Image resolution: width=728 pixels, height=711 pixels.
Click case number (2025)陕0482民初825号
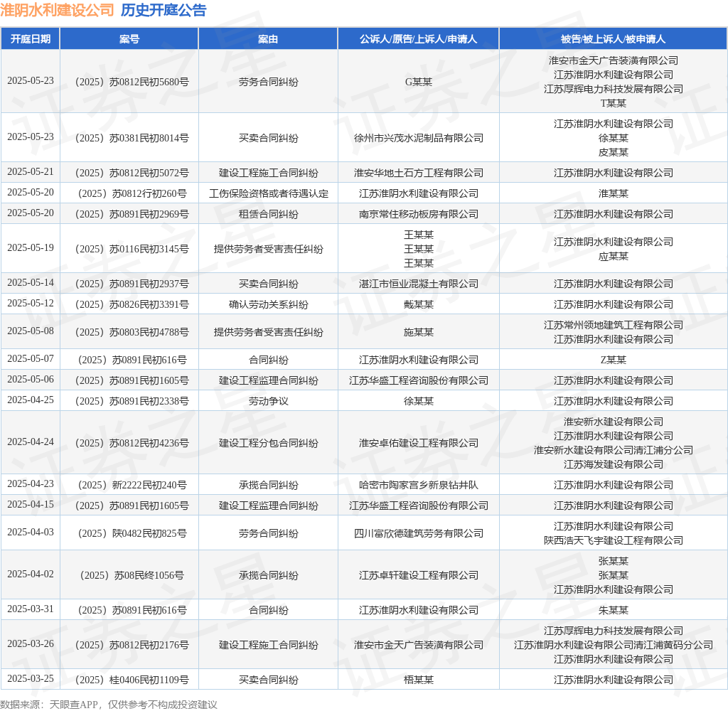point(132,533)
